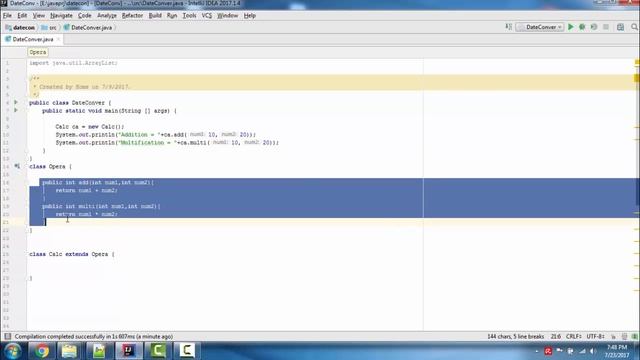
Task: Open the VCS menu
Action: point(207,16)
